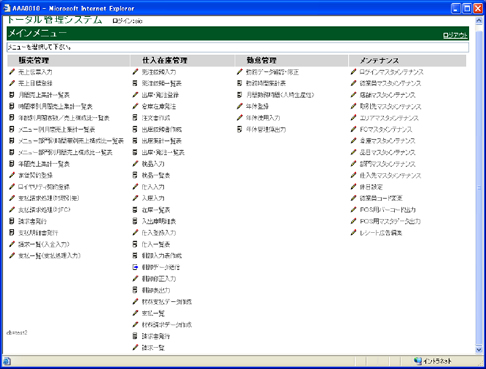Screen dimensions: 486x369
Task: Log out via the ログアウト link
Action: click(455, 35)
